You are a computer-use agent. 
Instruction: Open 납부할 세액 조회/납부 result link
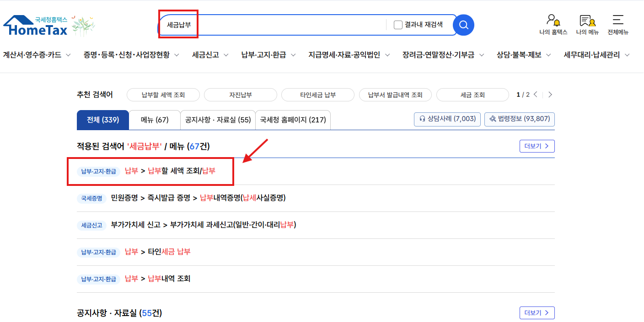[170, 171]
